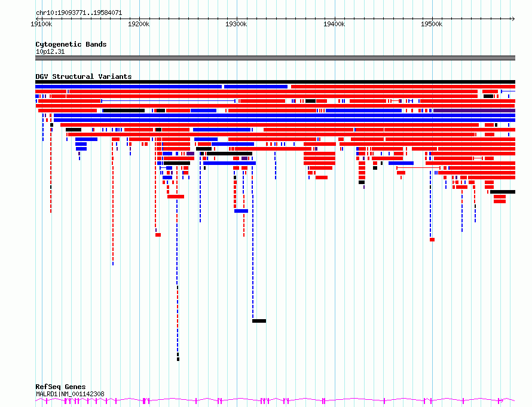The width and height of the screenshot is (532, 407).
Task: Click the 19100k ruler label
Action: click(x=41, y=24)
